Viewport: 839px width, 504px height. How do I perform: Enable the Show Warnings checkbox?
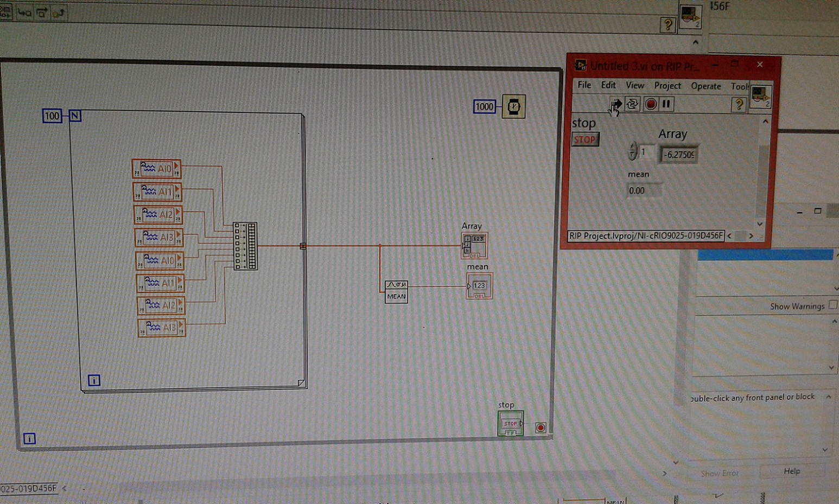(x=833, y=304)
